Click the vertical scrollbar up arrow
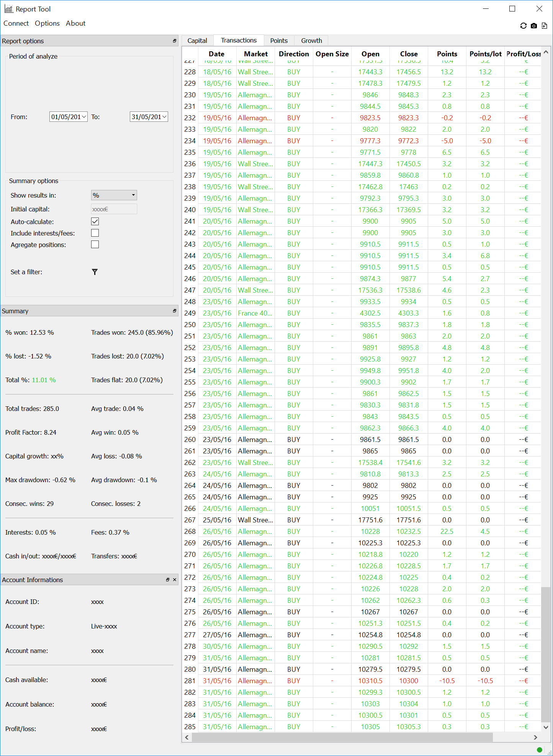Screen dimensions: 553x756 point(546,52)
